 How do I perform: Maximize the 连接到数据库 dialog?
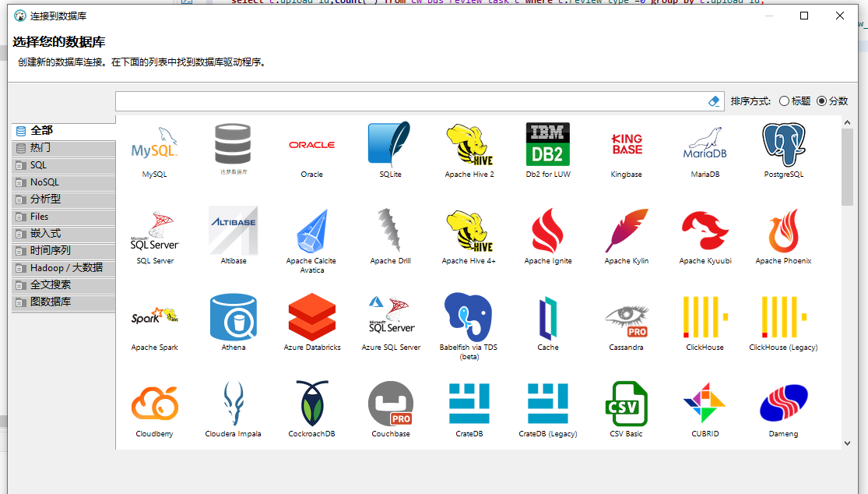click(804, 16)
